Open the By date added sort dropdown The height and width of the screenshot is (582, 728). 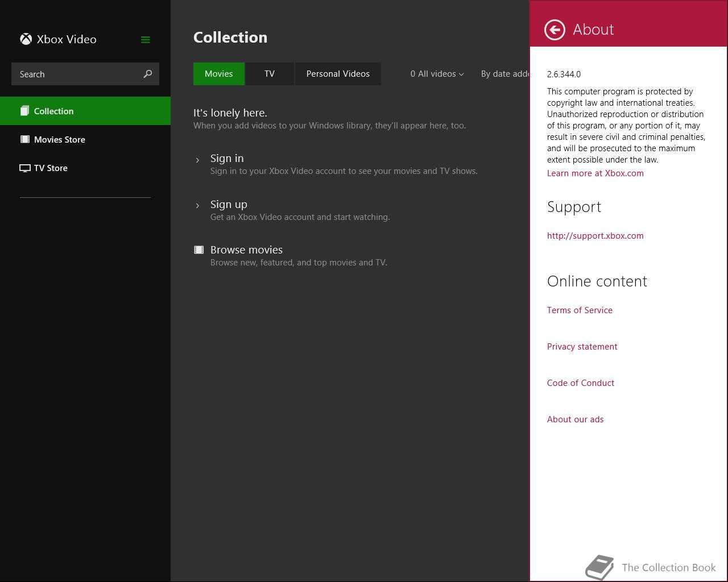(x=505, y=74)
